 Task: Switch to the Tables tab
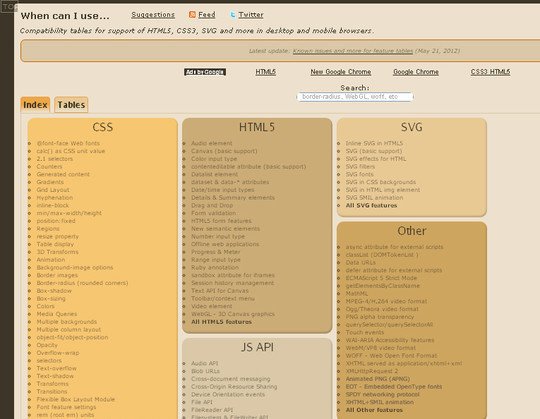point(71,105)
